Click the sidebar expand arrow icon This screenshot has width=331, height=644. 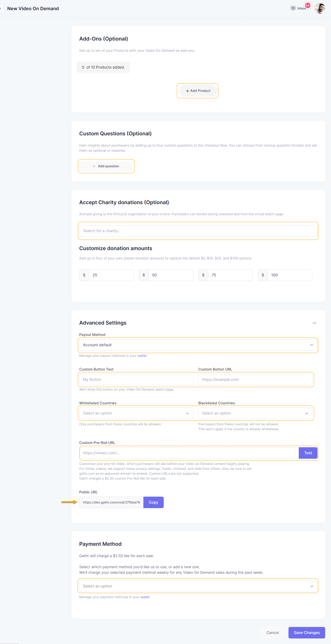1,8
